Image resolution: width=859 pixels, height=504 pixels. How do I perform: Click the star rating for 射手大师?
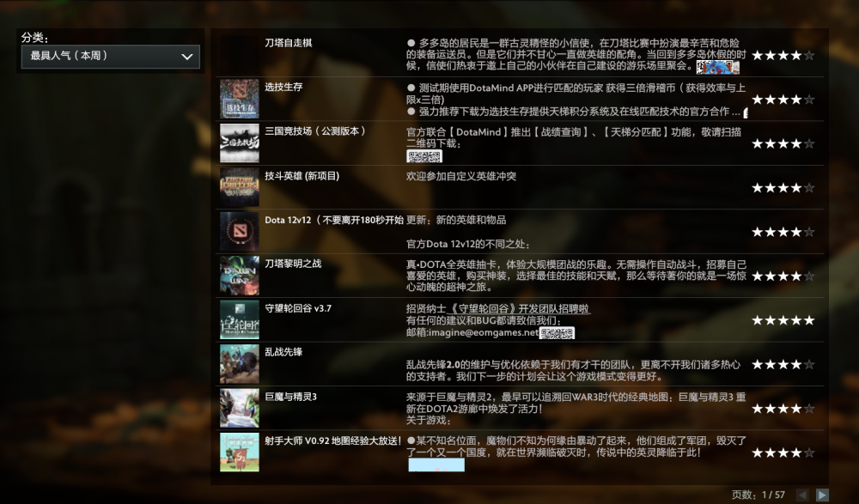click(x=783, y=452)
